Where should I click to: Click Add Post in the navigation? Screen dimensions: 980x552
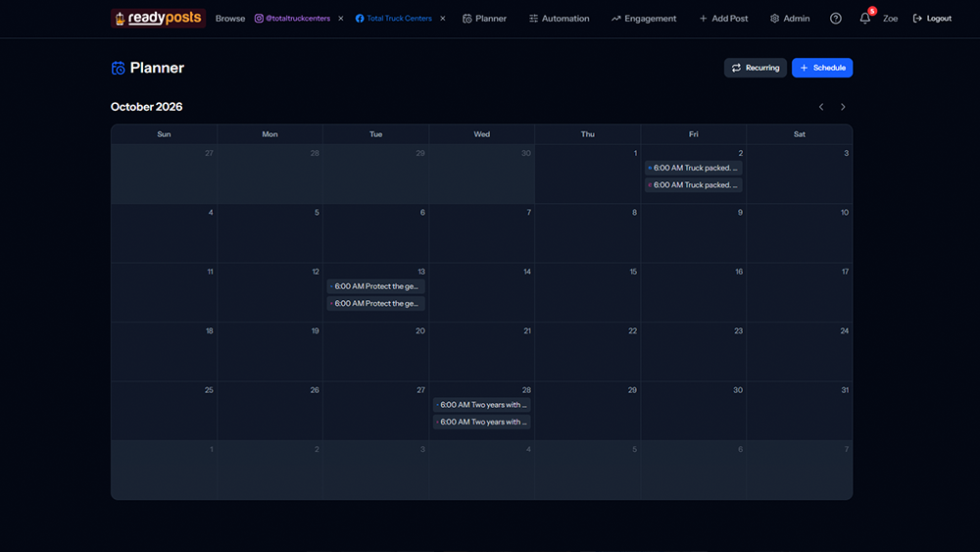(x=723, y=19)
